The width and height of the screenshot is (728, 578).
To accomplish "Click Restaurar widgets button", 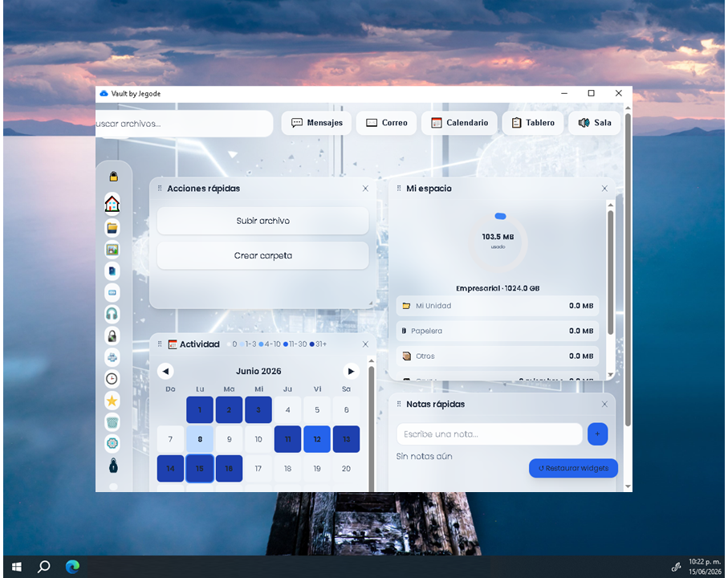I will coord(573,468).
